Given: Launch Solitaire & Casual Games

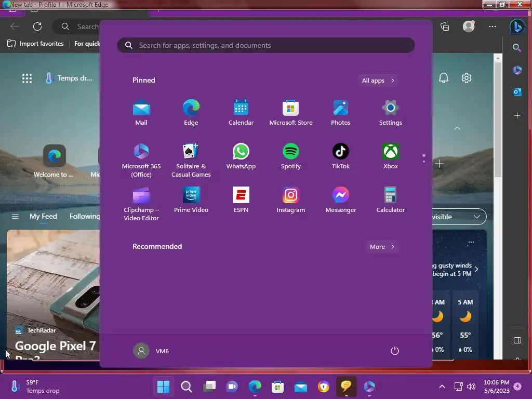Looking at the screenshot, I should (191, 161).
